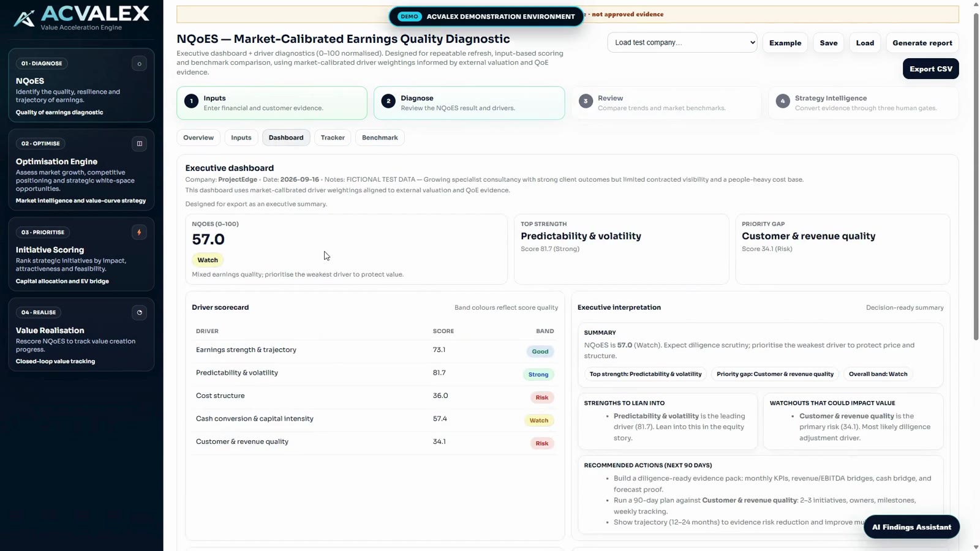This screenshot has width=980, height=551.
Task: Click the Example button
Action: click(x=785, y=43)
